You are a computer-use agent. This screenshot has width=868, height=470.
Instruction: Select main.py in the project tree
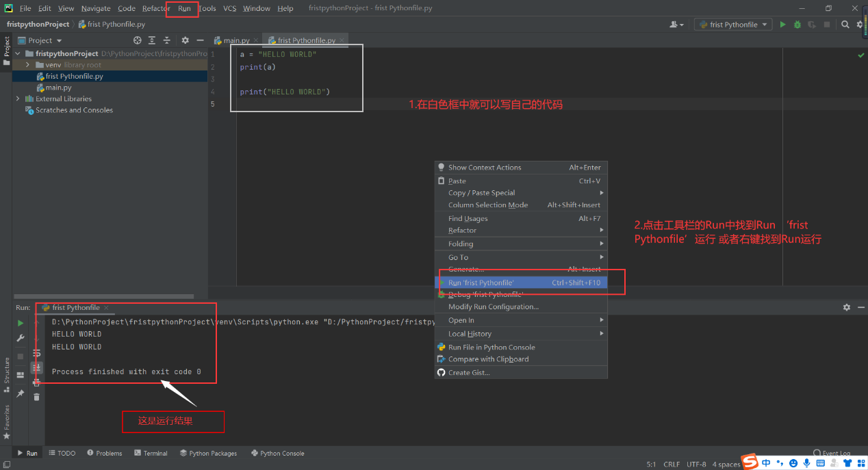click(58, 88)
